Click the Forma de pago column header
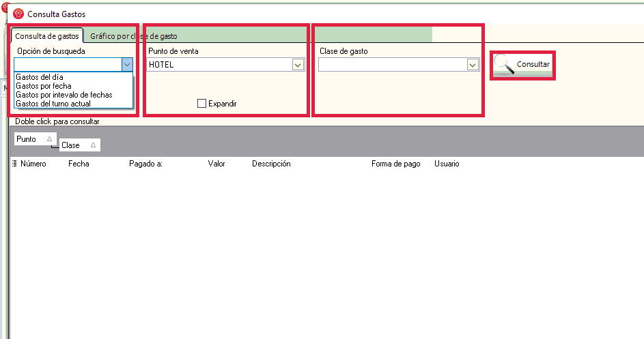Image resolution: width=644 pixels, height=339 pixels. 395,164
